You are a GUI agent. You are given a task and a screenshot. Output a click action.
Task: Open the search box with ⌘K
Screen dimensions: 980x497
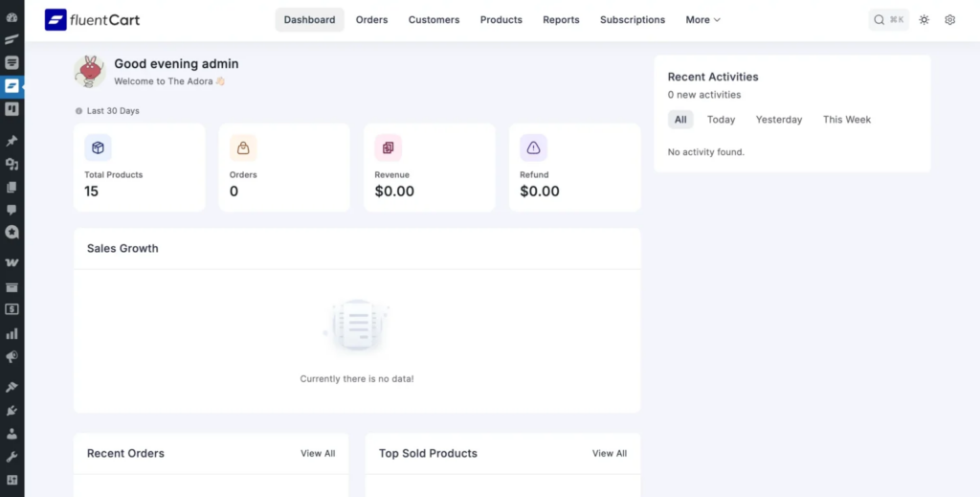click(x=888, y=19)
